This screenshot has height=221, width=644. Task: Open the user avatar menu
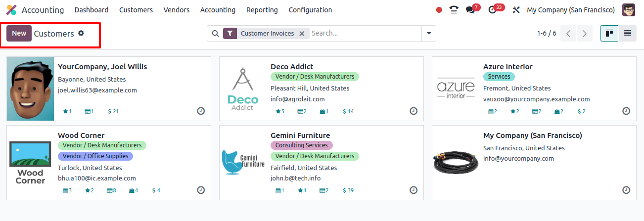[629, 10]
